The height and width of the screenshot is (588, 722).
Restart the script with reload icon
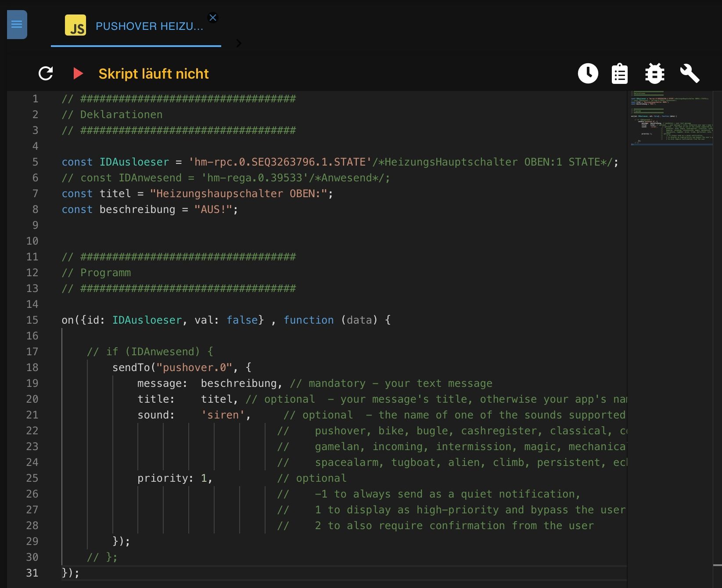(x=46, y=73)
